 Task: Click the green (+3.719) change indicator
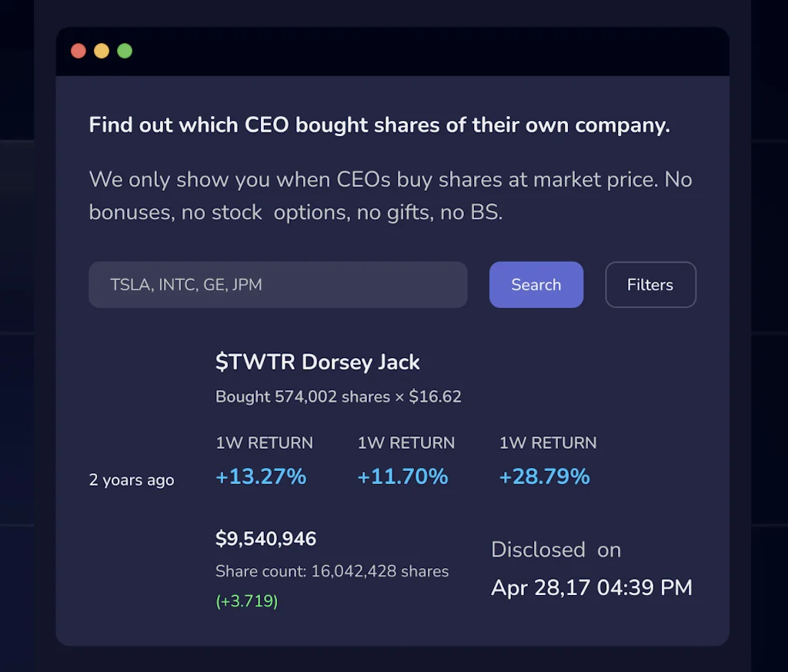246,600
